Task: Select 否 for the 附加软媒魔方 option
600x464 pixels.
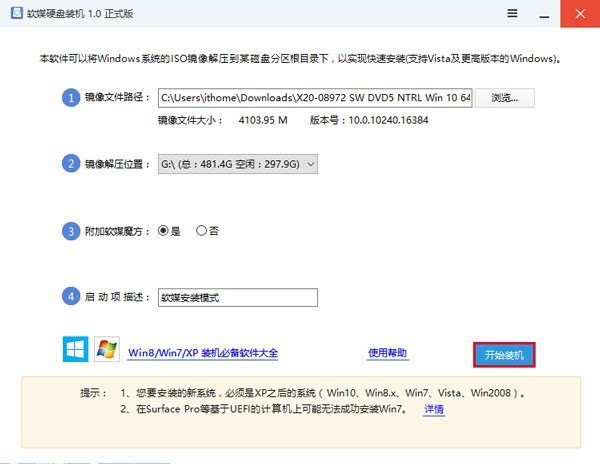Action: 202,231
